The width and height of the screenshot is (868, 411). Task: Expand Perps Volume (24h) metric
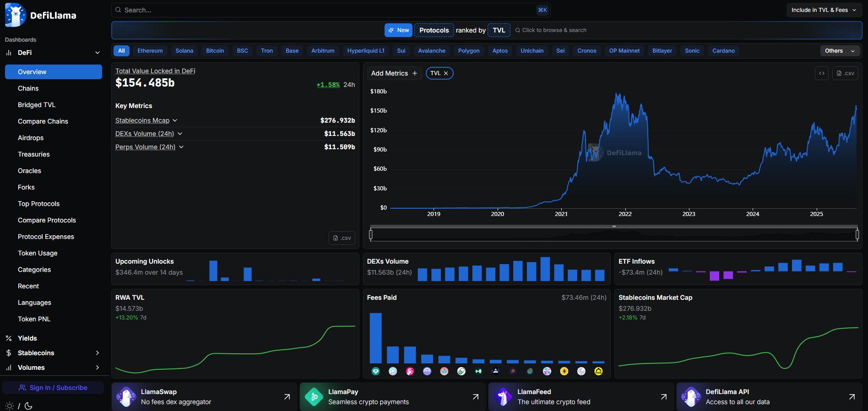point(181,147)
